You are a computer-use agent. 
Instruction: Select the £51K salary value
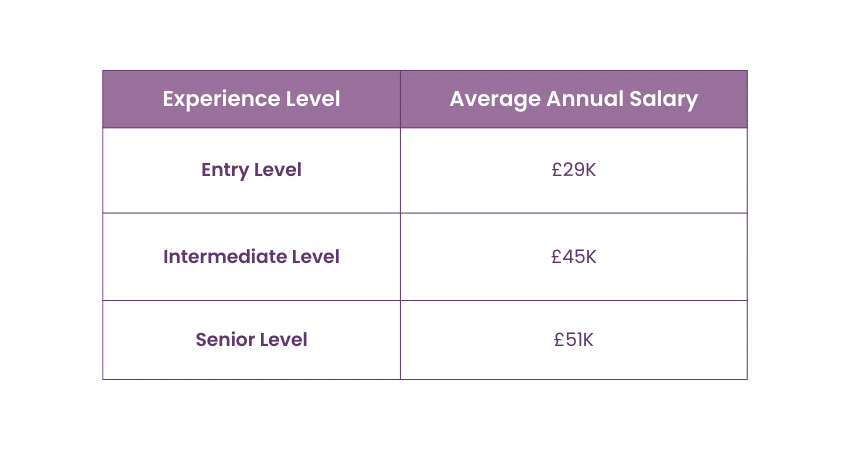coord(573,340)
